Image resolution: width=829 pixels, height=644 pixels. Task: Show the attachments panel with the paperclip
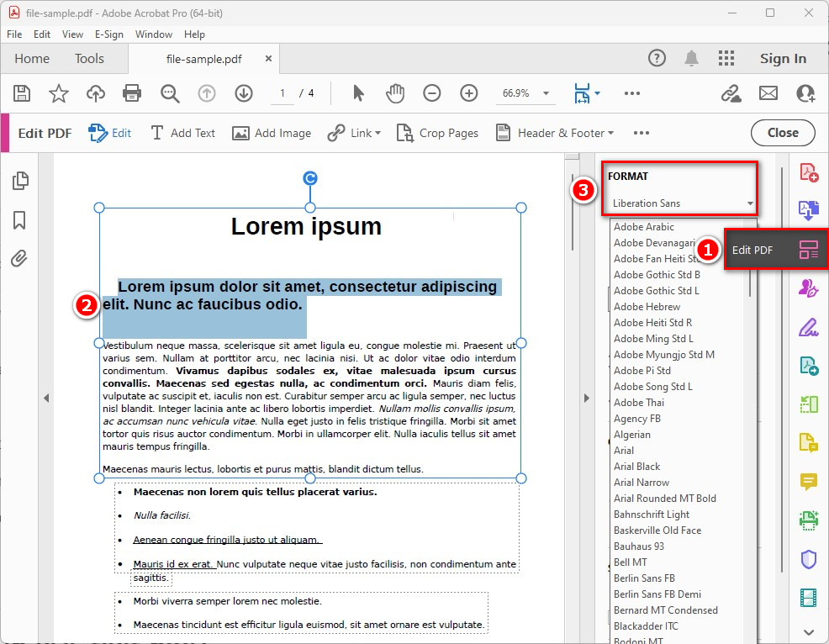click(18, 258)
